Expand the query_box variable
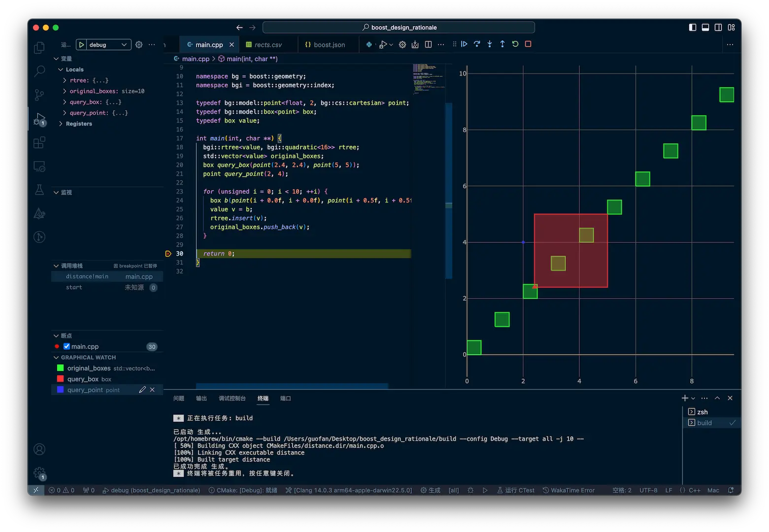This screenshot has height=532, width=769. (x=65, y=102)
